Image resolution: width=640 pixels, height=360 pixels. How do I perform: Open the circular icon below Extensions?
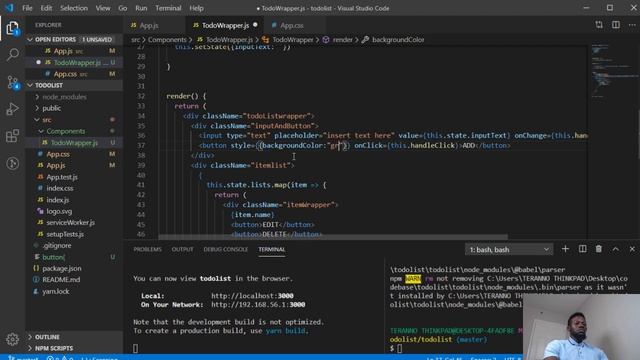(12, 163)
